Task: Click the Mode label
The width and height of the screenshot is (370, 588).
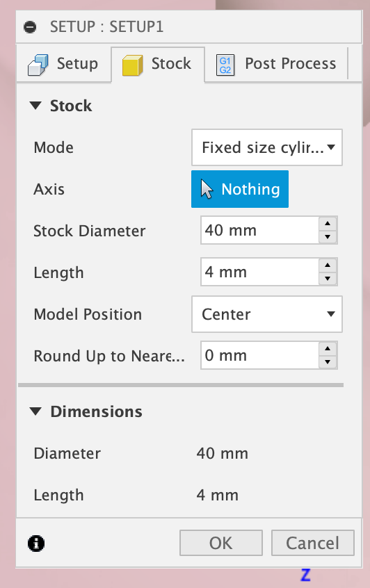Action: pos(54,147)
